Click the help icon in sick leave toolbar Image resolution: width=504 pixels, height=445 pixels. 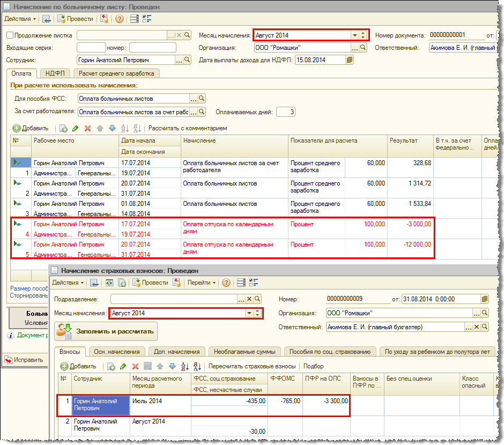119,19
